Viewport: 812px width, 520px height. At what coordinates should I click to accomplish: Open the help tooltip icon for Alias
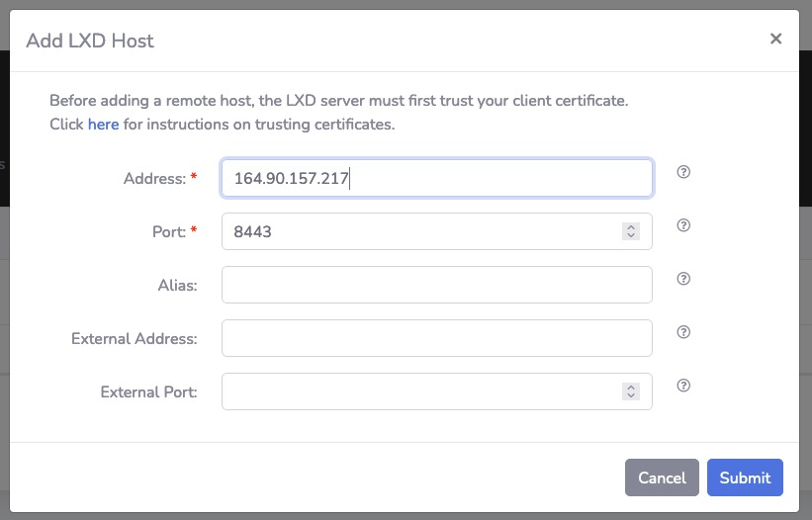click(683, 279)
